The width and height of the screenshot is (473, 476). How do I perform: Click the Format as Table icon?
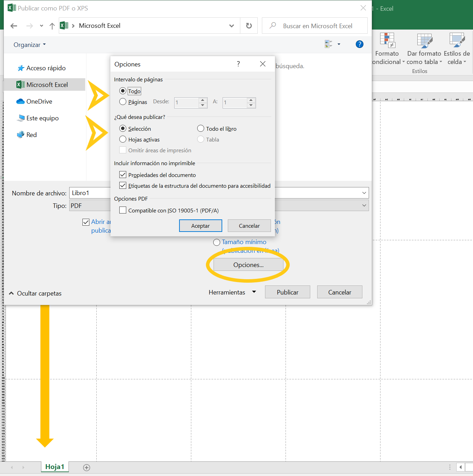(424, 40)
